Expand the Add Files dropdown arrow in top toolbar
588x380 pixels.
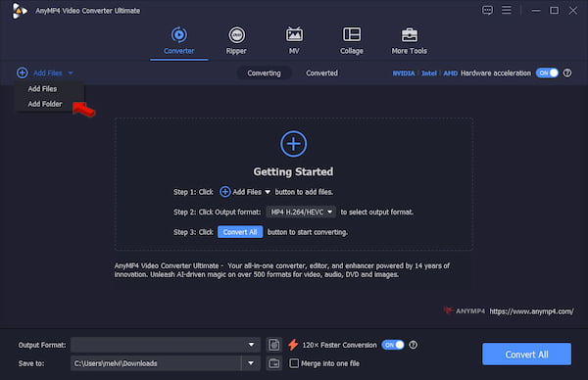[x=71, y=73]
